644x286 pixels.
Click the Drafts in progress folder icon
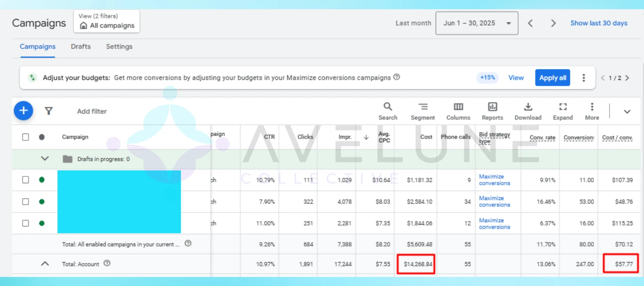point(68,159)
